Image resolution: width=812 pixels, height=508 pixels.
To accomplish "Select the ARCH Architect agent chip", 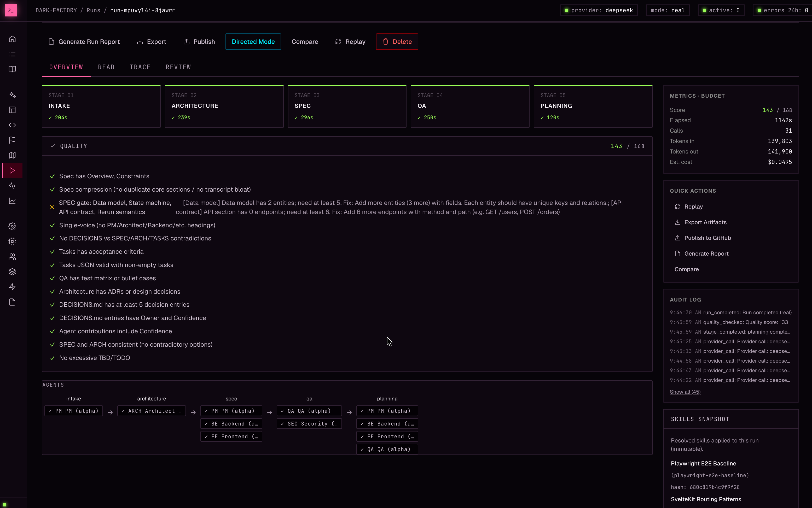I will tap(152, 411).
